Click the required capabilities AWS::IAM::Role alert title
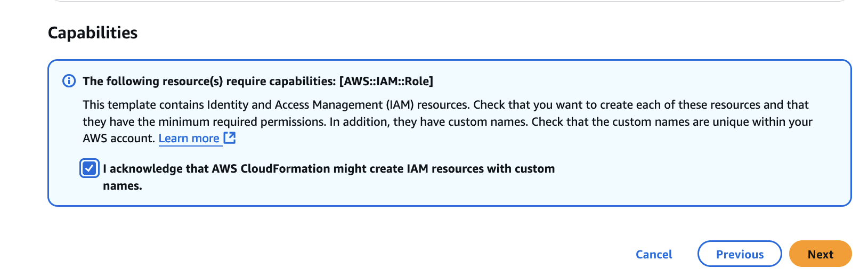This screenshot has width=868, height=276. pyautogui.click(x=258, y=81)
